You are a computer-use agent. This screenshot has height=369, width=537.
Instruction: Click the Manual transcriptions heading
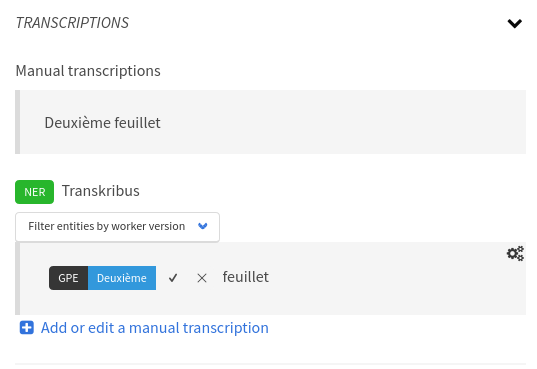(x=88, y=71)
